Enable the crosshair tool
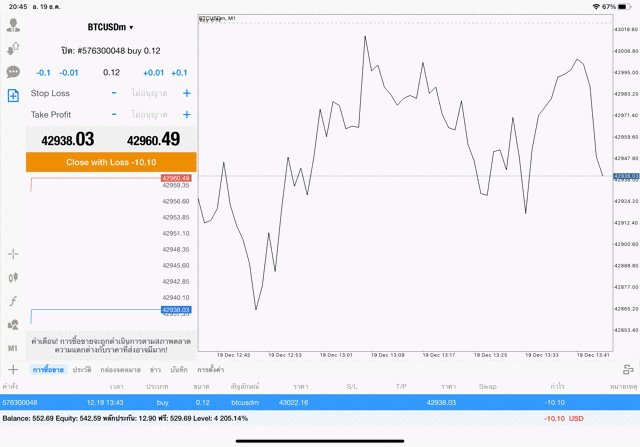 click(14, 254)
